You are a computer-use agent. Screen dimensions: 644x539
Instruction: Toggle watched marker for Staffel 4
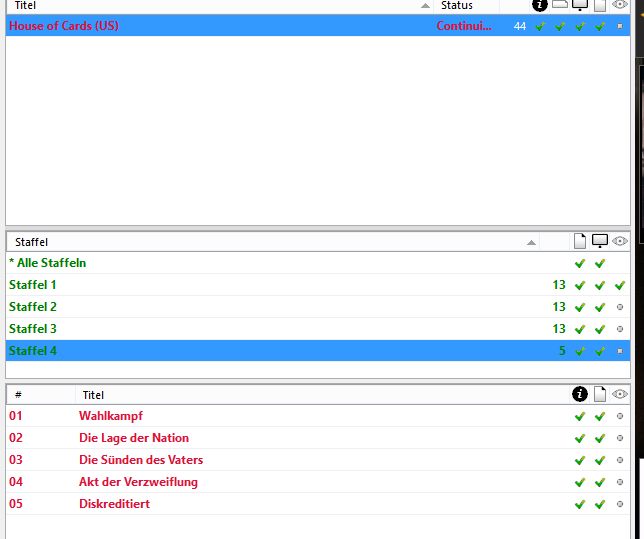coord(620,351)
